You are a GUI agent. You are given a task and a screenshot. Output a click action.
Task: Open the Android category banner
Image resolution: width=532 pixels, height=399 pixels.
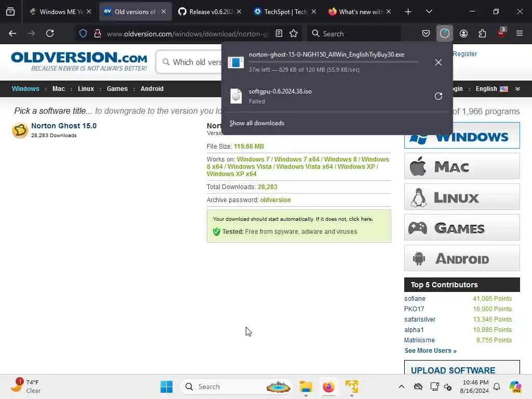(x=462, y=259)
